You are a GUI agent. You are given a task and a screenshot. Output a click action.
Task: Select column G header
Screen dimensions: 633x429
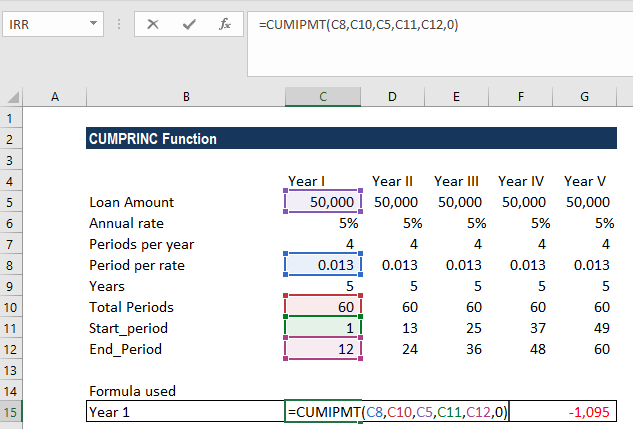[584, 97]
